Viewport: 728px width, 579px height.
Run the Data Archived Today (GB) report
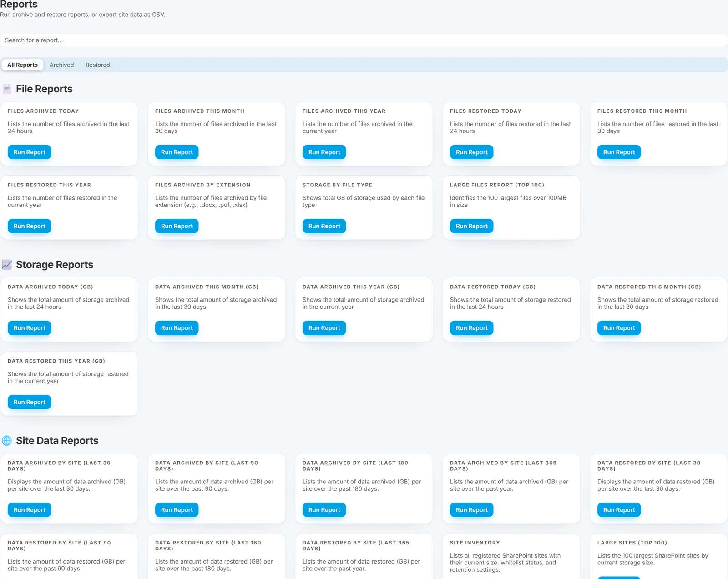(x=30, y=328)
